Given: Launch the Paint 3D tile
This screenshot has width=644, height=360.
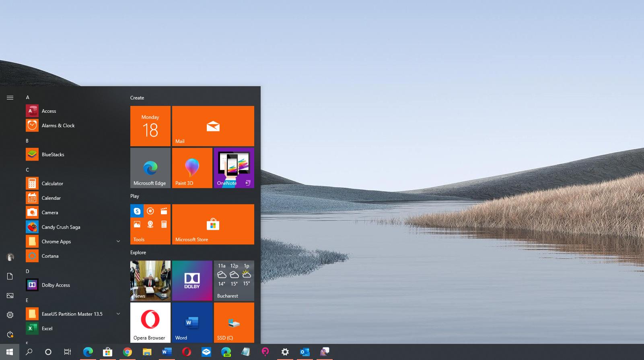Looking at the screenshot, I should [x=192, y=168].
